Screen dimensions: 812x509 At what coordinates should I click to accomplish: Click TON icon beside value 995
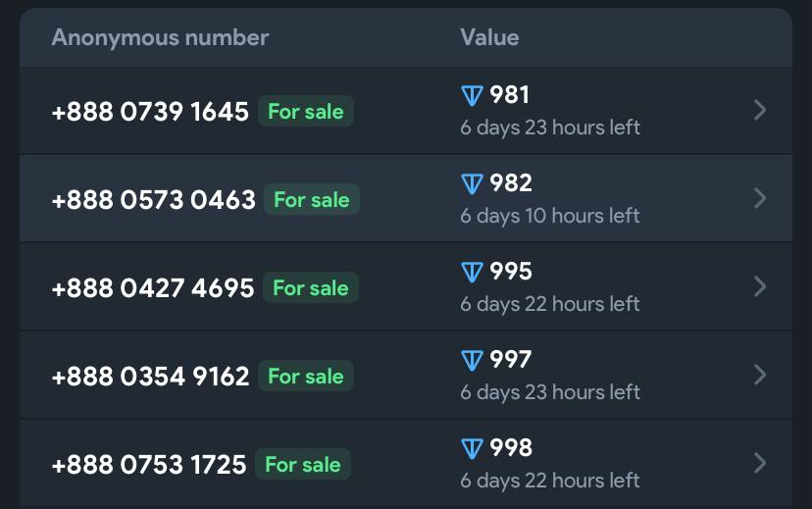pos(472,273)
